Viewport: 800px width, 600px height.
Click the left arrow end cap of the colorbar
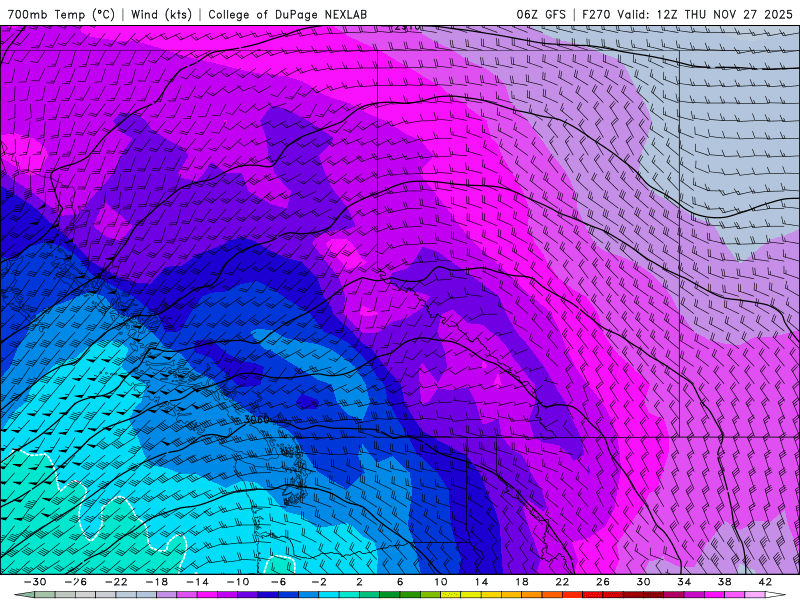click(24, 595)
